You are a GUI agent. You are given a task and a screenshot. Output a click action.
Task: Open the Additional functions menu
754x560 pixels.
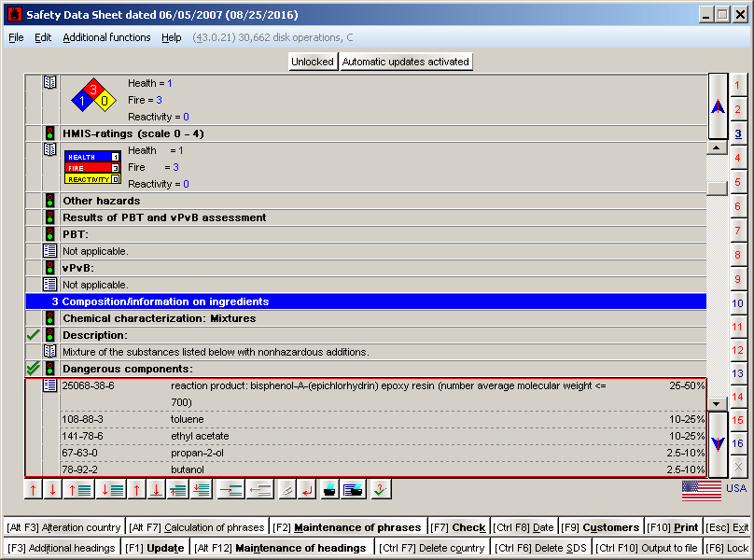106,37
